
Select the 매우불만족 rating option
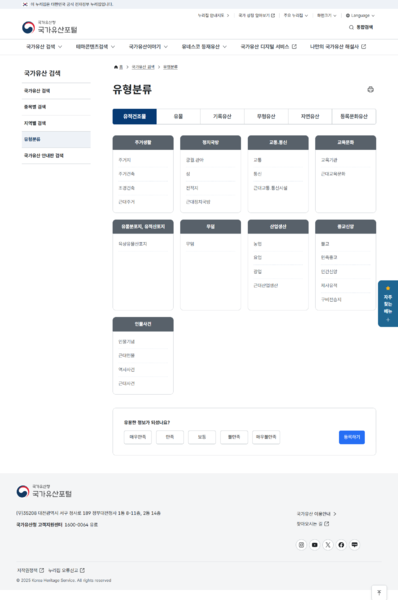266,437
